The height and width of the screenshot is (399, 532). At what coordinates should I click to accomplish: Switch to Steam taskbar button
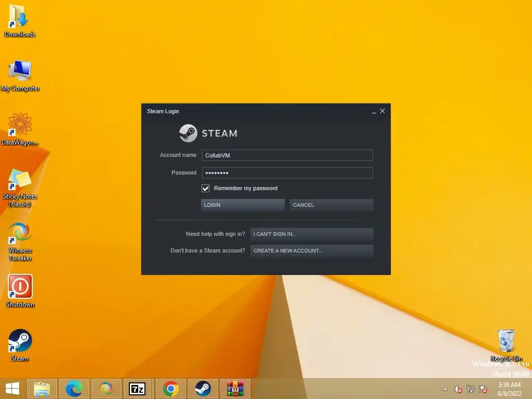[x=203, y=389]
